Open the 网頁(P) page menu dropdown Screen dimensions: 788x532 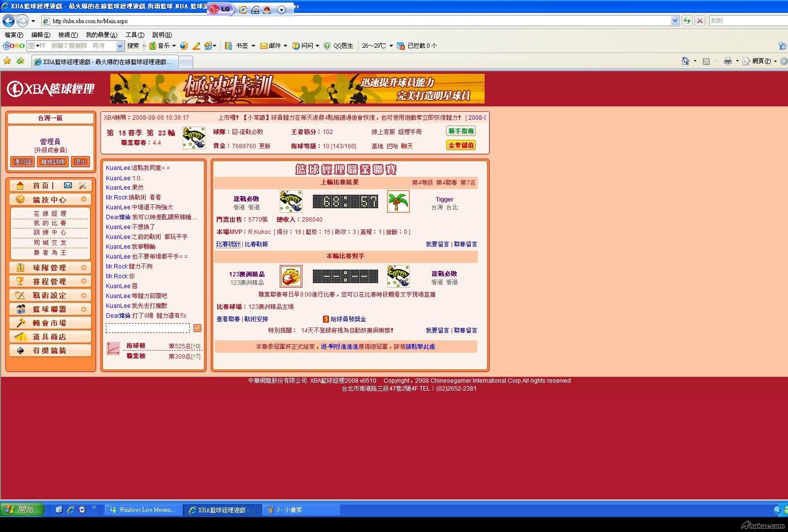(775, 61)
